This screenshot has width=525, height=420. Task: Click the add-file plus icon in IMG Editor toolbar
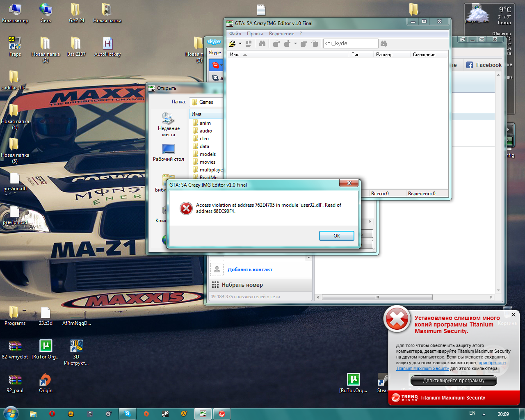287,43
